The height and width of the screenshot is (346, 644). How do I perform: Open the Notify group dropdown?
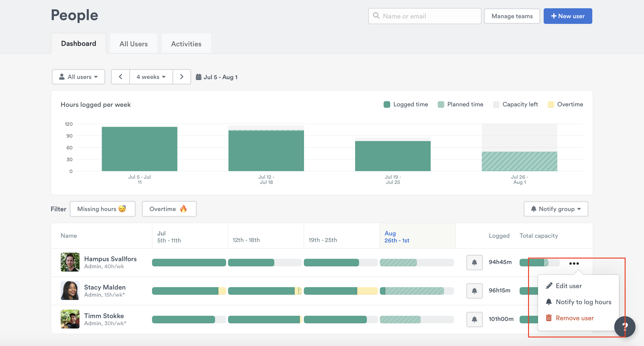[x=556, y=209]
